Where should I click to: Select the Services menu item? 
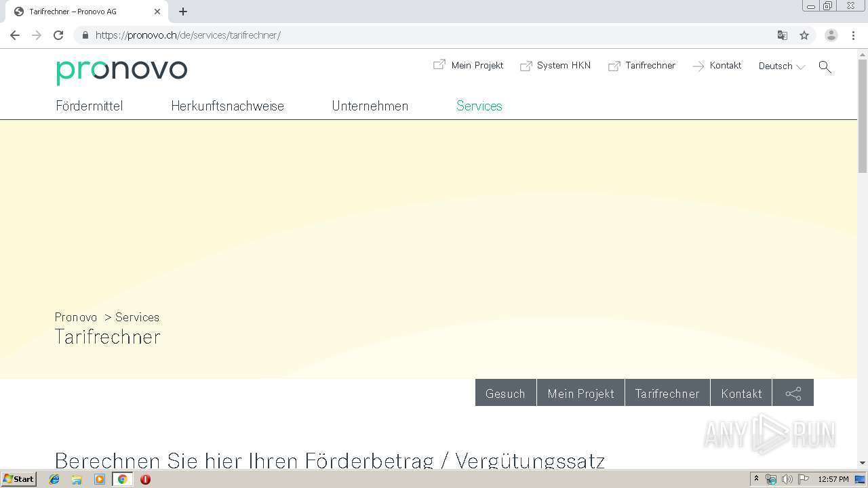point(479,106)
